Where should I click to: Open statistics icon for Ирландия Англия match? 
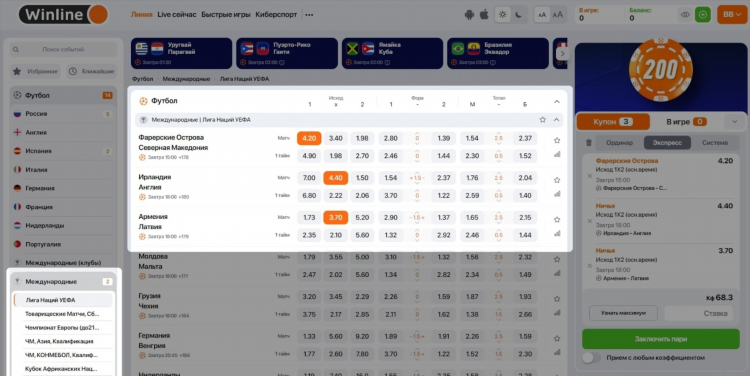pos(557,194)
